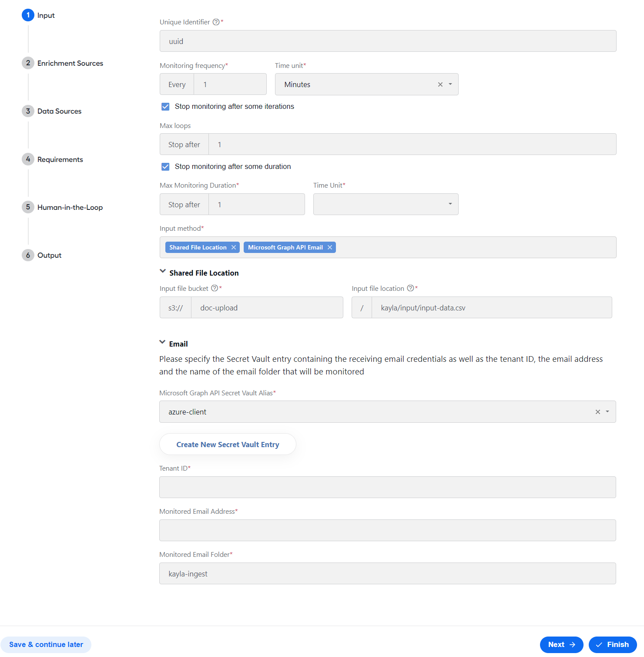644x657 pixels.
Task: Open the empty Time Unit dropdown
Action: (x=386, y=204)
